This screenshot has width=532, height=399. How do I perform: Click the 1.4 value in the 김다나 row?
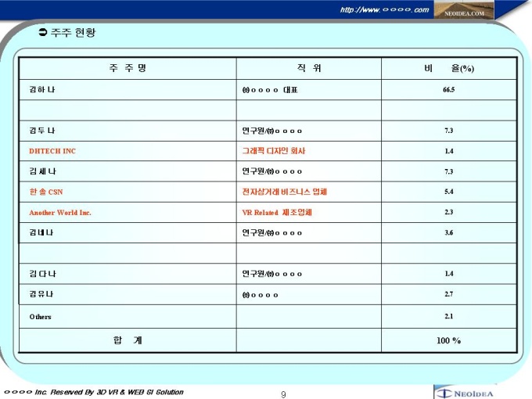pyautogui.click(x=448, y=274)
